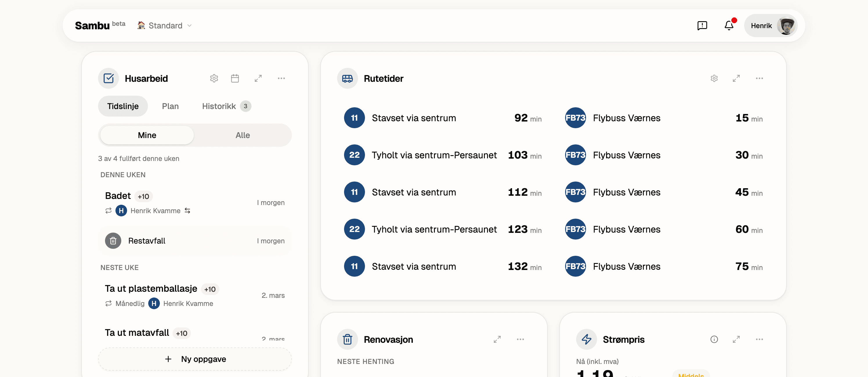Click the lightning icon beside Strømpris
This screenshot has width=868, height=377.
pyautogui.click(x=586, y=339)
